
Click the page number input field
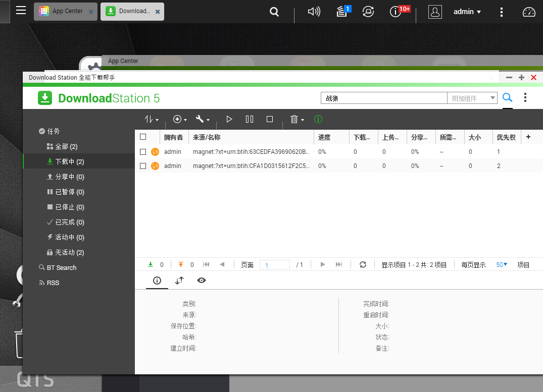[275, 265]
